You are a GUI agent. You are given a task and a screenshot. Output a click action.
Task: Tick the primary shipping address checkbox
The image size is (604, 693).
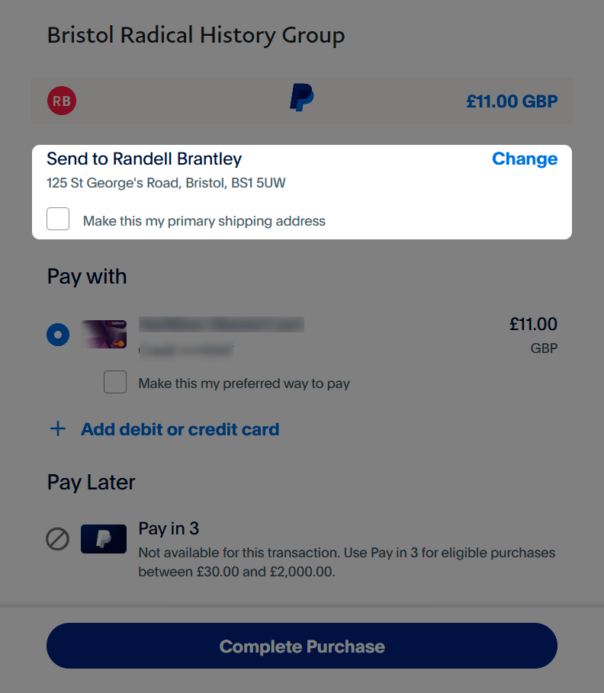coord(58,219)
